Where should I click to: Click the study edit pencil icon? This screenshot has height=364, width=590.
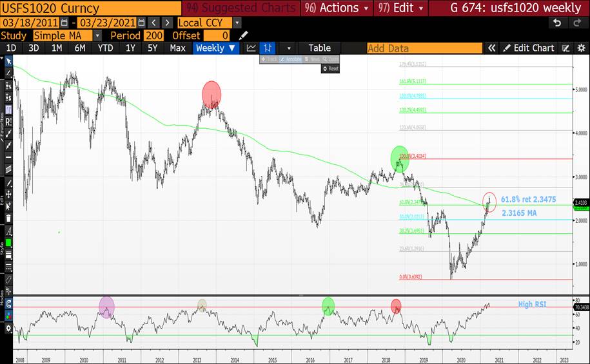coord(244,35)
